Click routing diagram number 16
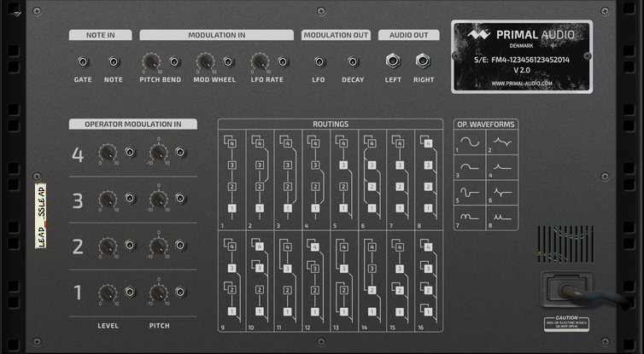Image resolution: width=644 pixels, height=354 pixels. coord(429,281)
